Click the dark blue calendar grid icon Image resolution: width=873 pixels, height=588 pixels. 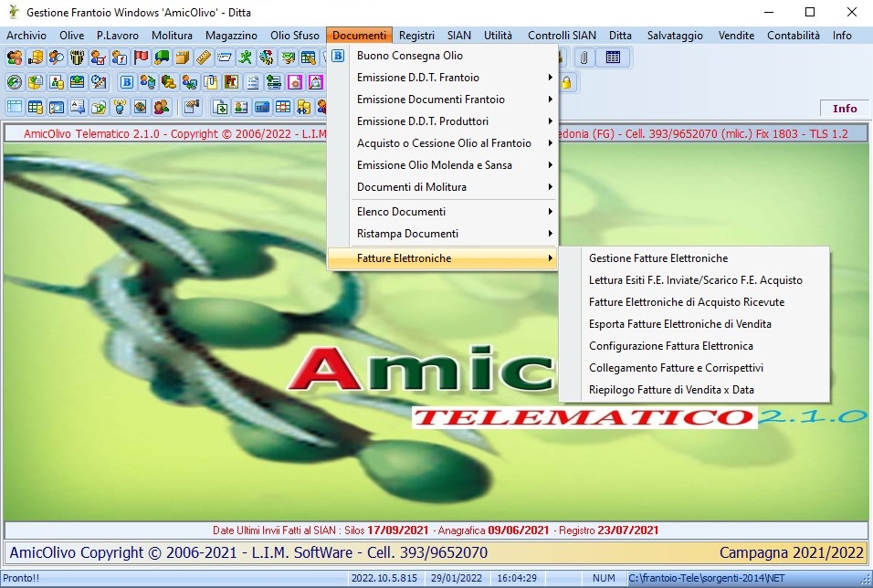(x=613, y=58)
